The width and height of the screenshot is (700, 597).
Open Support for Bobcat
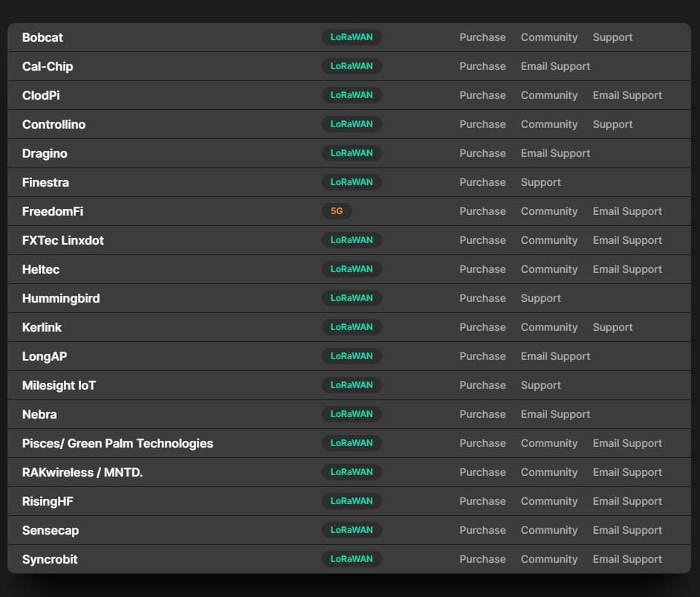[612, 37]
